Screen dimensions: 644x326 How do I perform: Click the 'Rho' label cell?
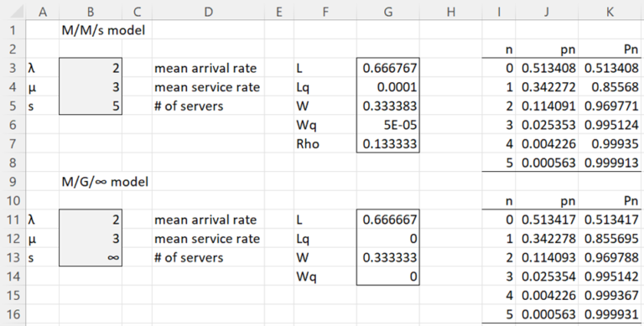pyautogui.click(x=325, y=143)
